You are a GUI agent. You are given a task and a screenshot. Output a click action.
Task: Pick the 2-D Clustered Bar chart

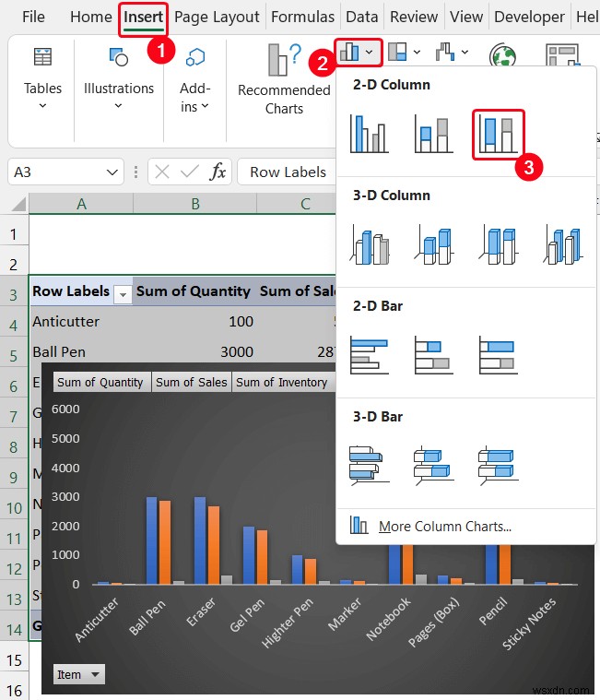click(x=369, y=355)
